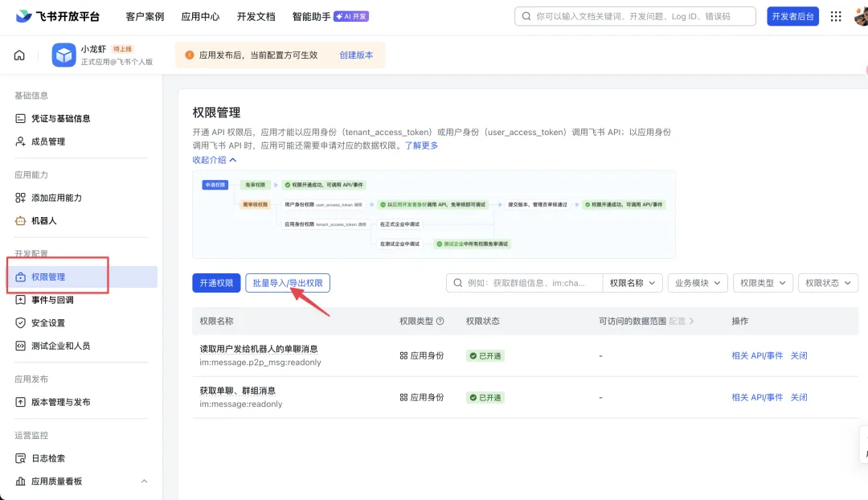The width and height of the screenshot is (868, 500).
Task: Click 关闭 for 获取单聊、群组消息
Action: coord(799,397)
